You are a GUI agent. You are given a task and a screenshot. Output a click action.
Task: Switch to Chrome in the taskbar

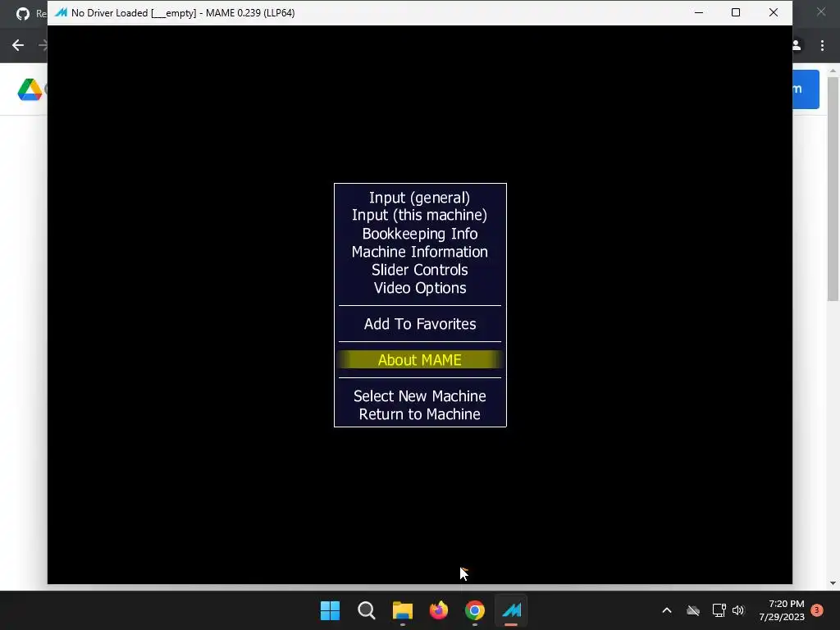(475, 610)
